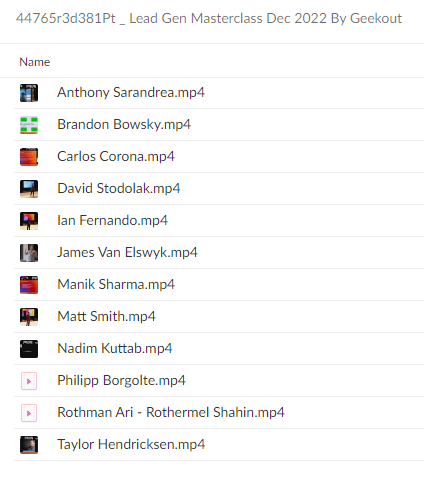
Task: Click the Philipp Borgolte.mp4 generic video icon
Action: pos(29,381)
